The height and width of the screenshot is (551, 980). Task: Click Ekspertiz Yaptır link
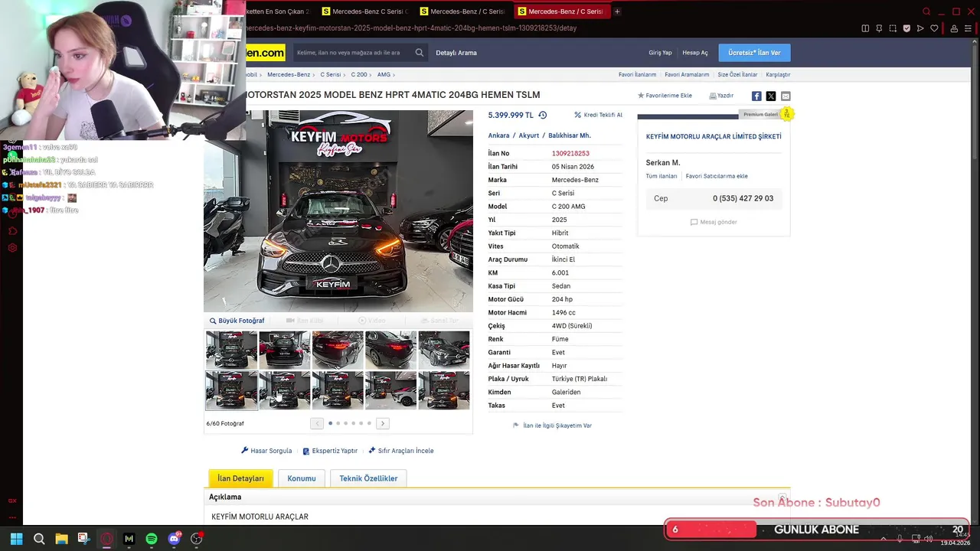point(330,451)
